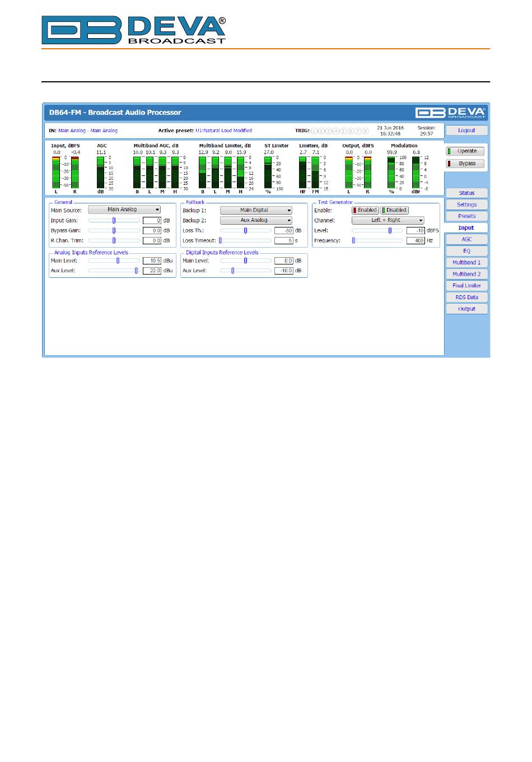Image resolution: width=532 pixels, height=762 pixels.
Task: Open the Main Source dropdown
Action: 124,210
